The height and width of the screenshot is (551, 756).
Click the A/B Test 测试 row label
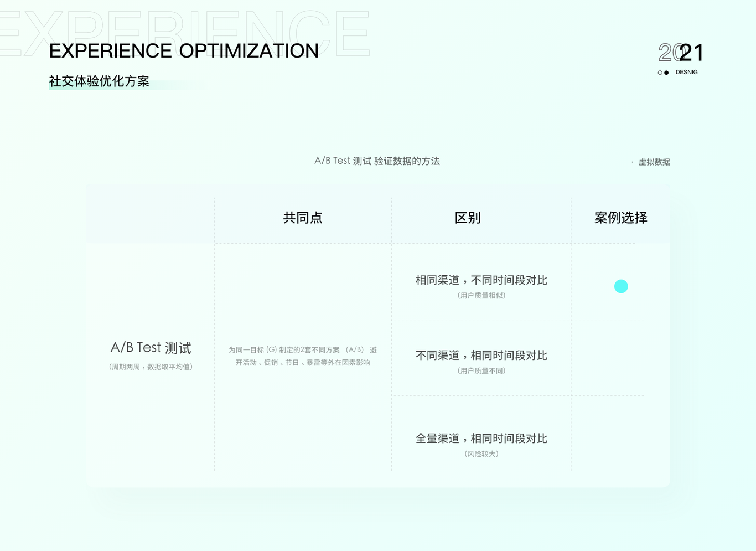tap(151, 348)
